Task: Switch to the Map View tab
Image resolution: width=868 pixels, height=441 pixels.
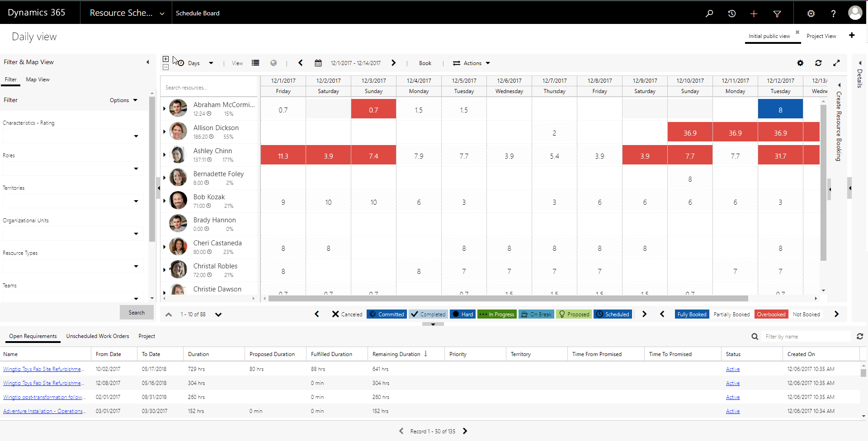Action: [38, 79]
